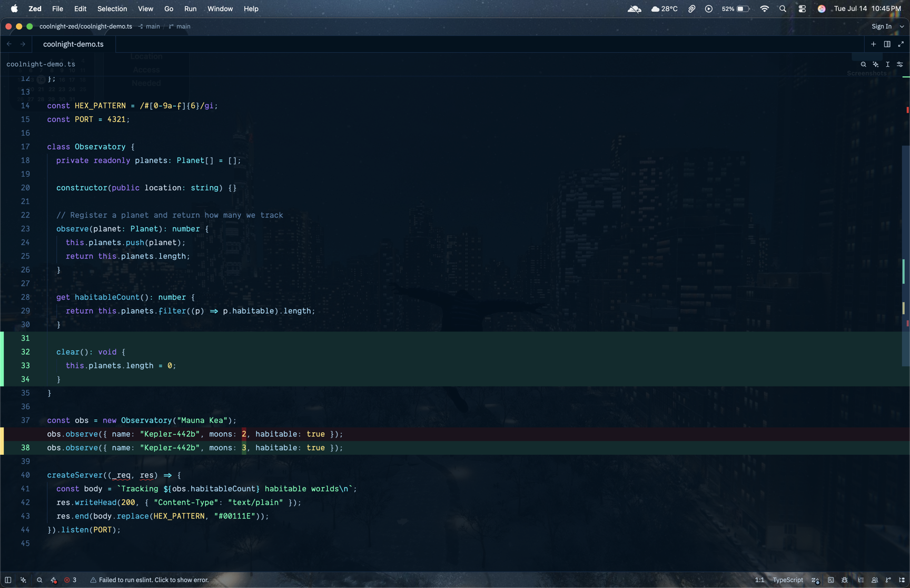Toggle the left dock panel in status bar
The height and width of the screenshot is (588, 910).
click(x=8, y=580)
